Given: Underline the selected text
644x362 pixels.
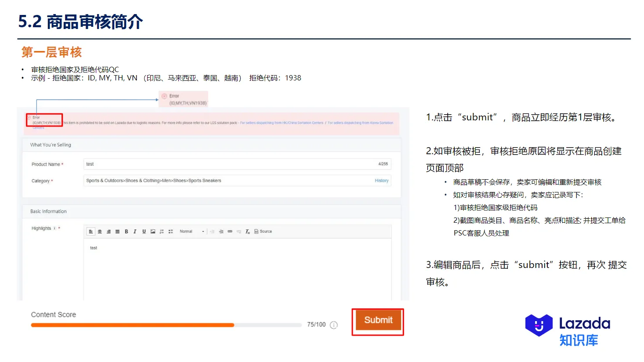Looking at the screenshot, I should 144,232.
